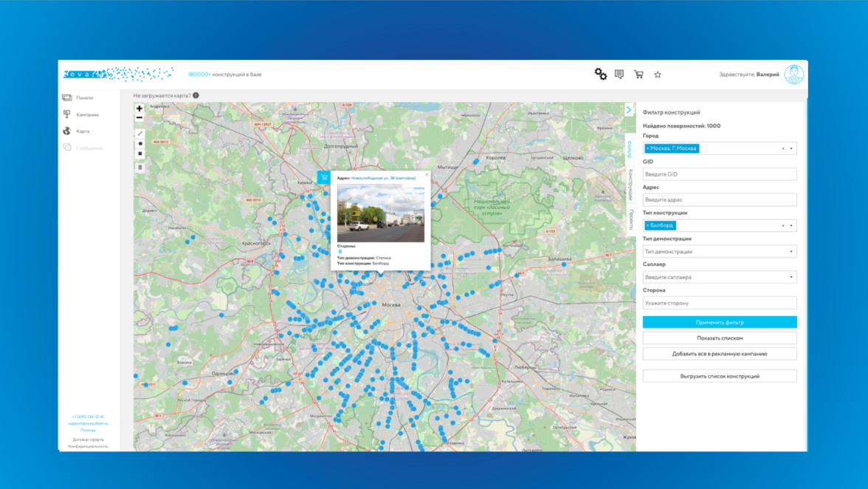Zoom in on the map
The height and width of the screenshot is (489, 868).
(x=139, y=109)
